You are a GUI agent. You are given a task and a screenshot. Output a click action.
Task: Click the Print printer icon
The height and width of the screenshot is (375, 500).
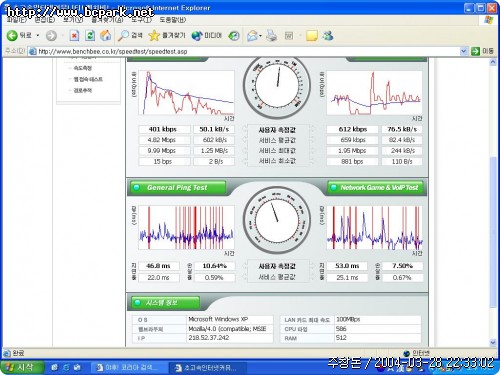[272, 36]
